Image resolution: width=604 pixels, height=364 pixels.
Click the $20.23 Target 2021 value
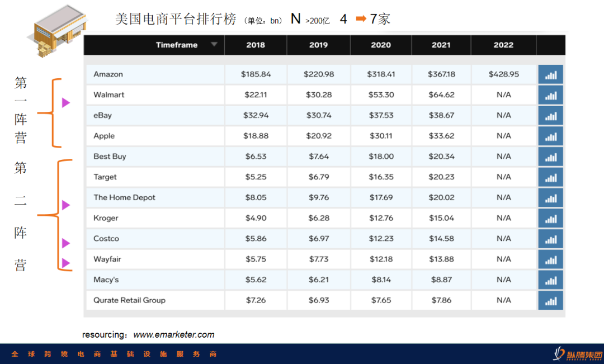click(441, 177)
